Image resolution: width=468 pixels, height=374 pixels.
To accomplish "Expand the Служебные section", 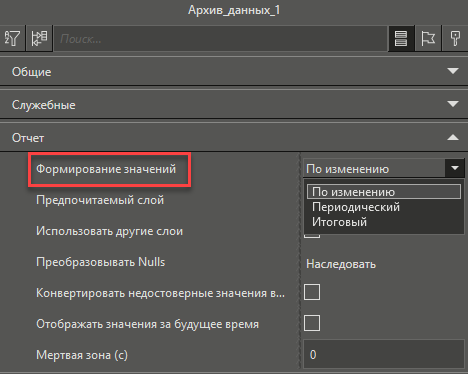I will (234, 104).
